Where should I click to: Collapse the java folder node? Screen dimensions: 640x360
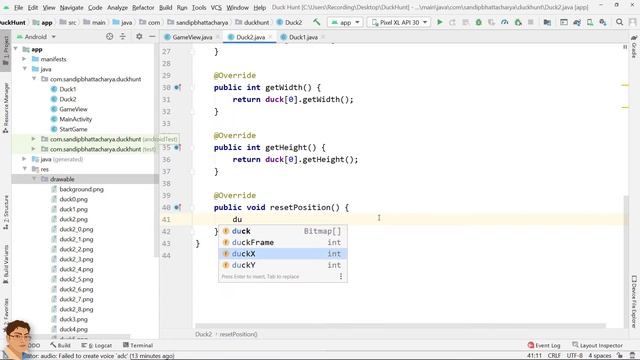[24, 69]
